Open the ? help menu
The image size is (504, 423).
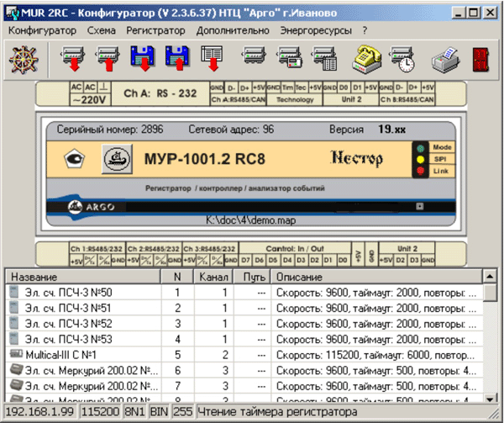[365, 30]
